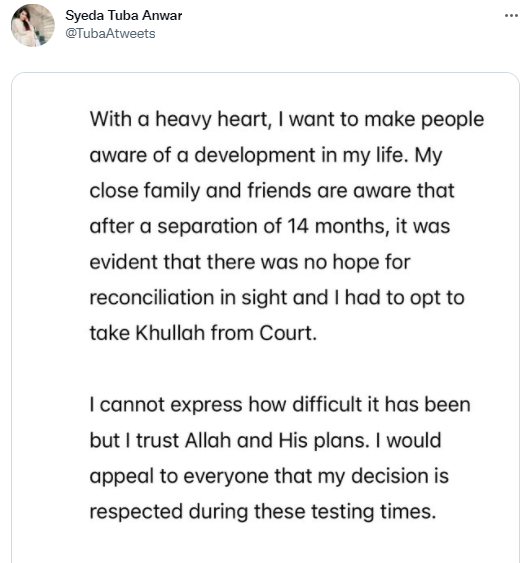Viewport: 531px width, 563px height.
Task: Click the line 'evident that there was no hope for'
Action: [x=250, y=262]
